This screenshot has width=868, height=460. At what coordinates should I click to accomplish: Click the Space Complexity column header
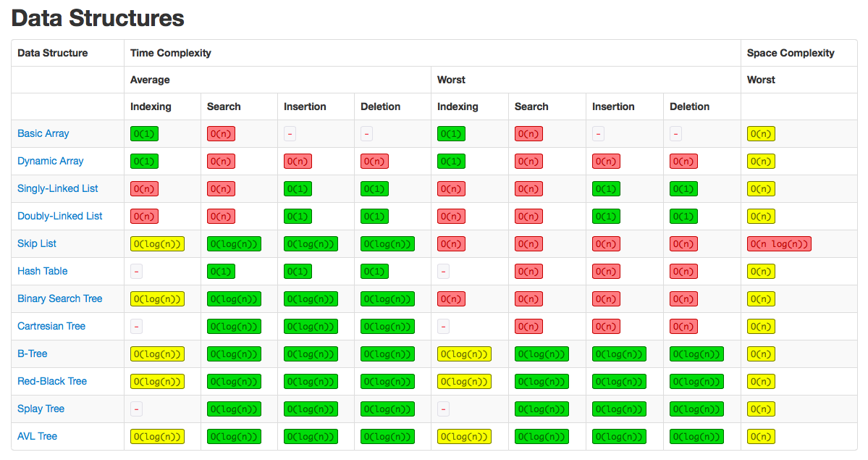(791, 52)
